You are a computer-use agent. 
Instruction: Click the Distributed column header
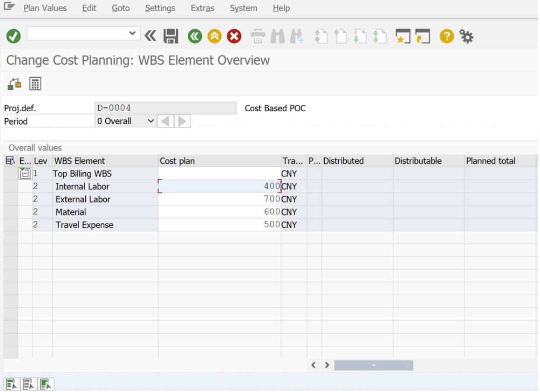(357, 161)
